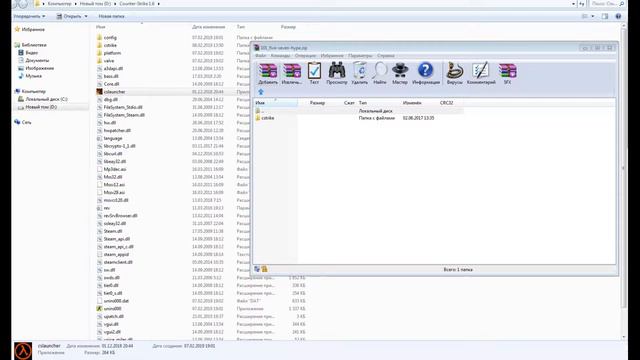This screenshot has width=640, height=360.
Task: Select the cslauncher application file
Action: (111, 92)
